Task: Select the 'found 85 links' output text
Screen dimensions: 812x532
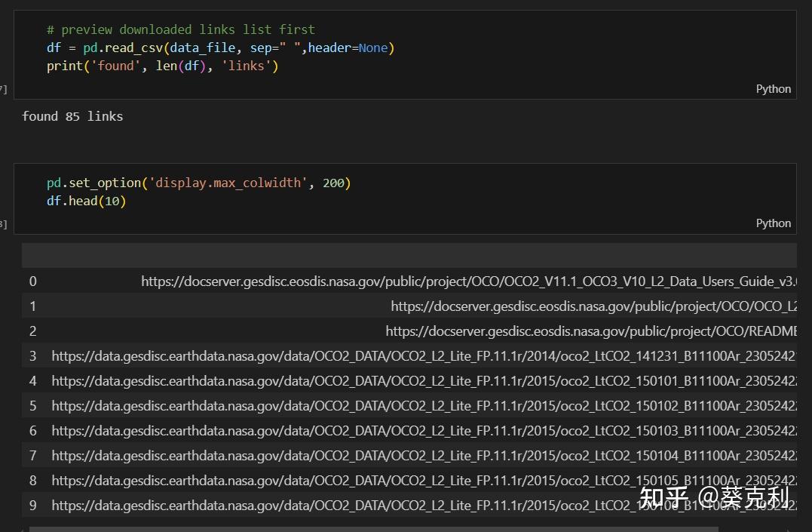Action: [x=72, y=115]
